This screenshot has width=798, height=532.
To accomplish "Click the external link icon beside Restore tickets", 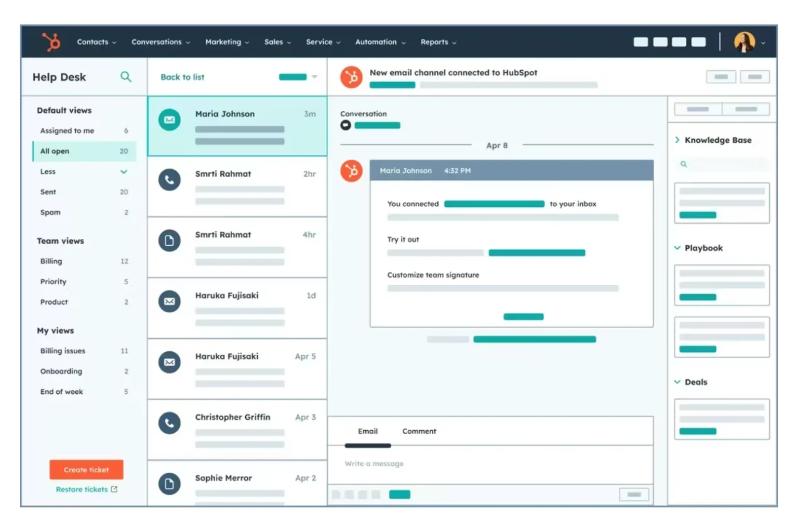I will click(x=114, y=489).
